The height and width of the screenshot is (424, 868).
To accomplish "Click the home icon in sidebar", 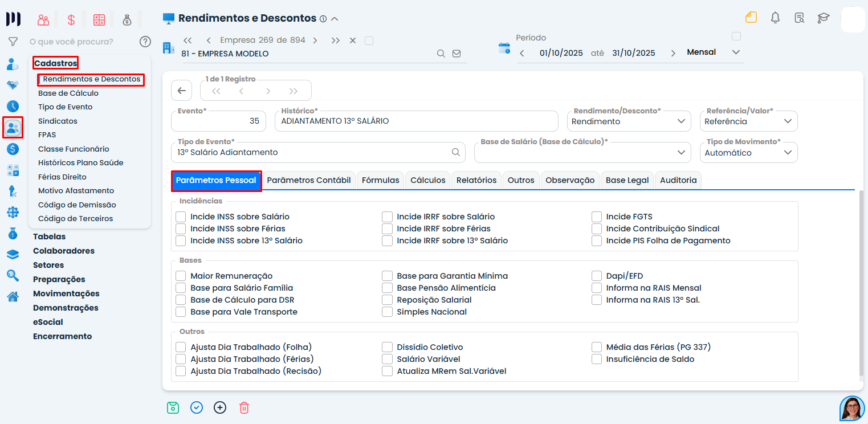I will coord(13,296).
